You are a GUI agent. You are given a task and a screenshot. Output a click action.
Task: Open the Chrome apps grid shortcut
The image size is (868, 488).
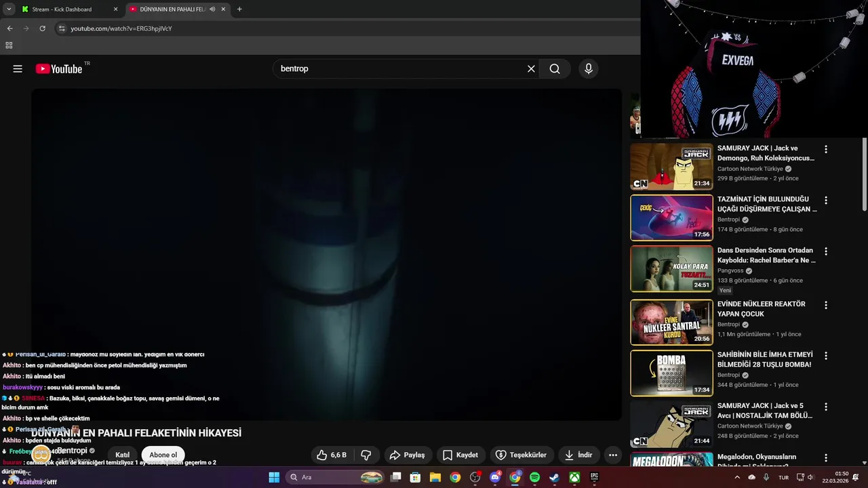[x=9, y=45]
